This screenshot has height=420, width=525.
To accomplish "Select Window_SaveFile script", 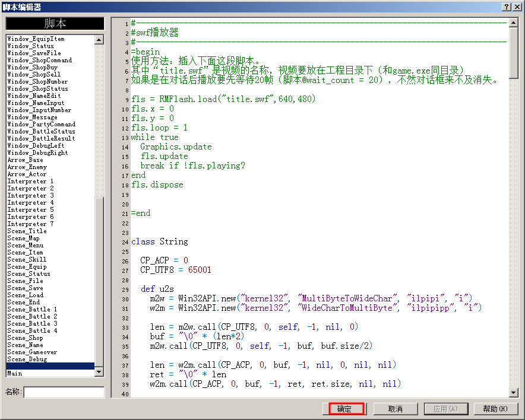I will (x=34, y=53).
